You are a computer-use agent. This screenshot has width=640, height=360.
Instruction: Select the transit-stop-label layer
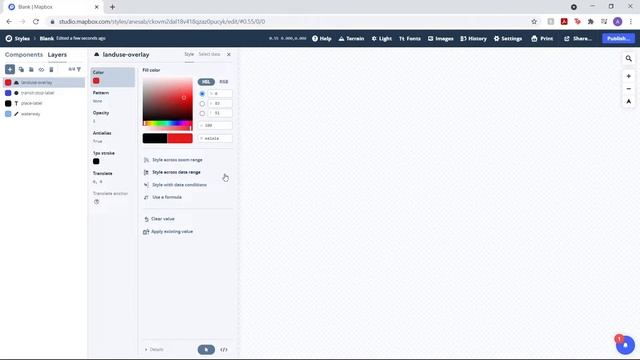[44, 93]
